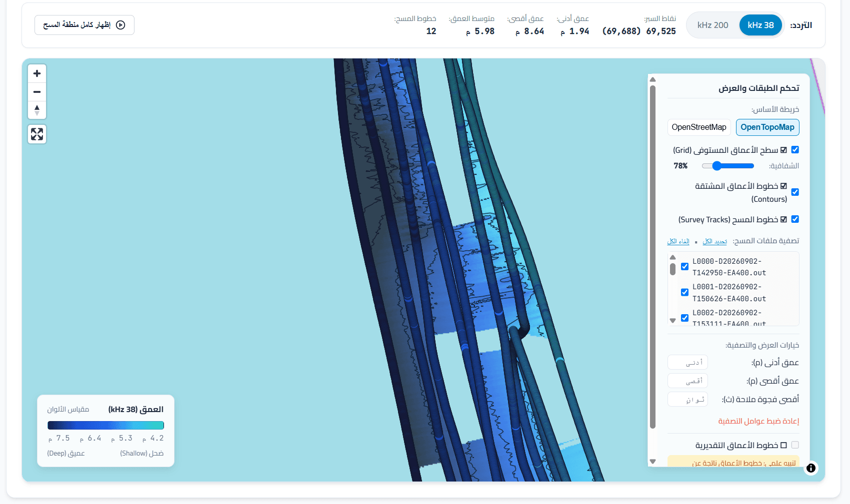Click down arrow of file list scrollbar

(x=672, y=321)
